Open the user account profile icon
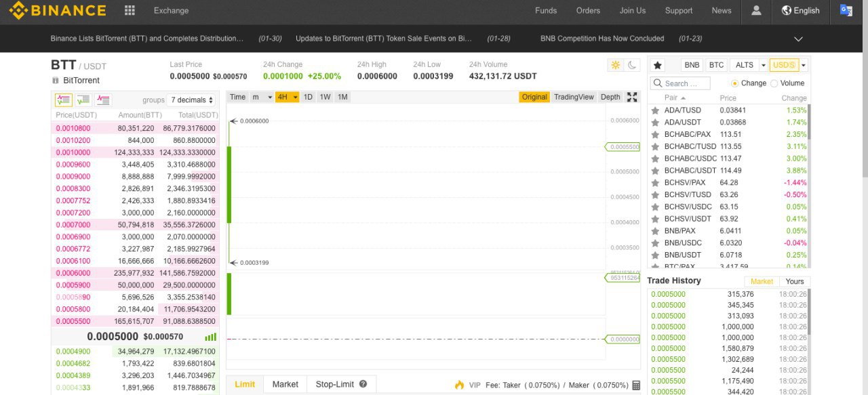 tap(756, 10)
